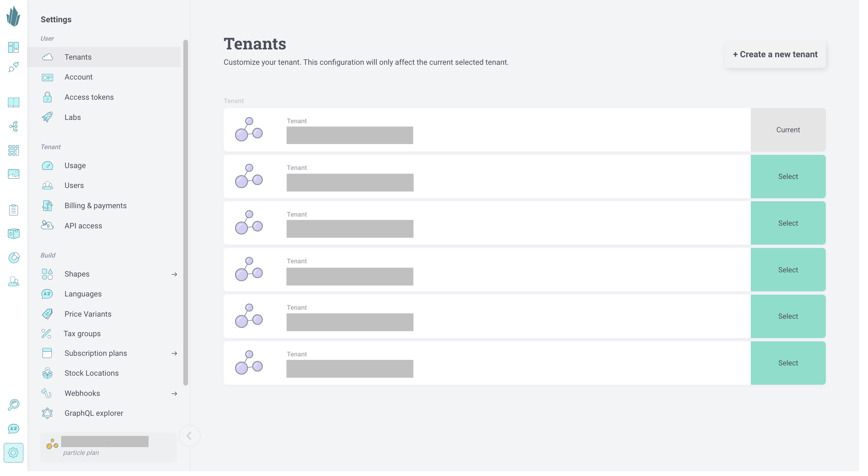Click the percent icon beside Tax groups
The width and height of the screenshot is (868, 476).
(x=46, y=334)
